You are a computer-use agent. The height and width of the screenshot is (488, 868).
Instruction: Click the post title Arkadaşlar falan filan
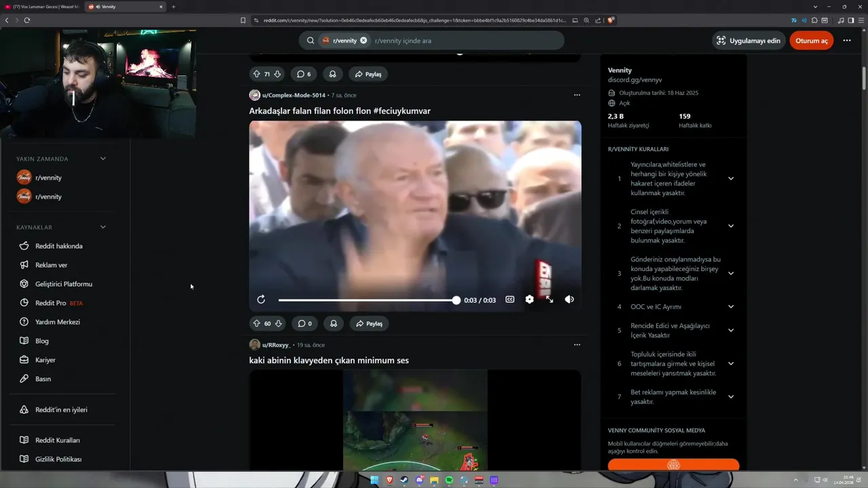[x=340, y=110]
